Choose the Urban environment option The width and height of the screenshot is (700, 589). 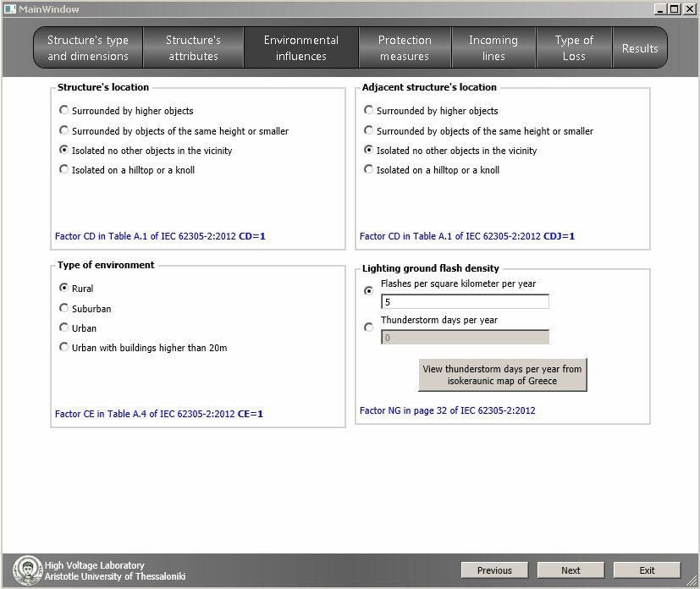point(78,328)
